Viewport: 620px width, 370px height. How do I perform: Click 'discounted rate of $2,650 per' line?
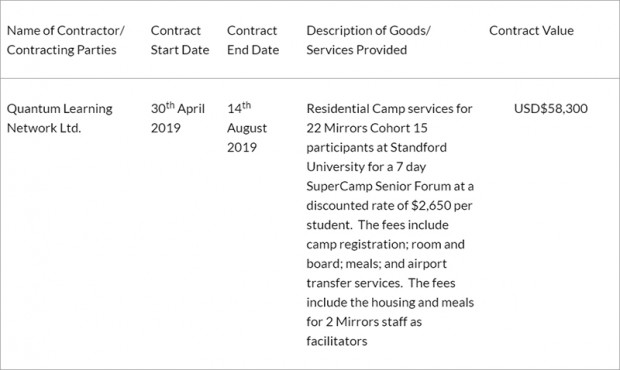(389, 206)
